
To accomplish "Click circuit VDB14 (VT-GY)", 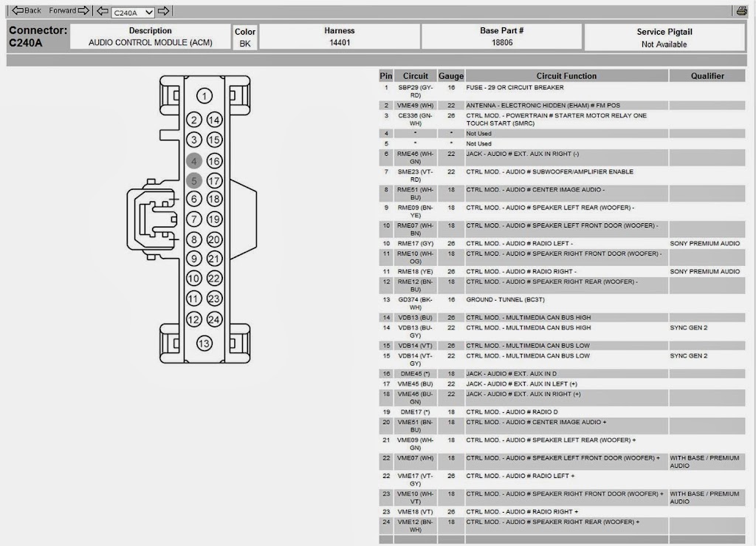I will [x=415, y=359].
